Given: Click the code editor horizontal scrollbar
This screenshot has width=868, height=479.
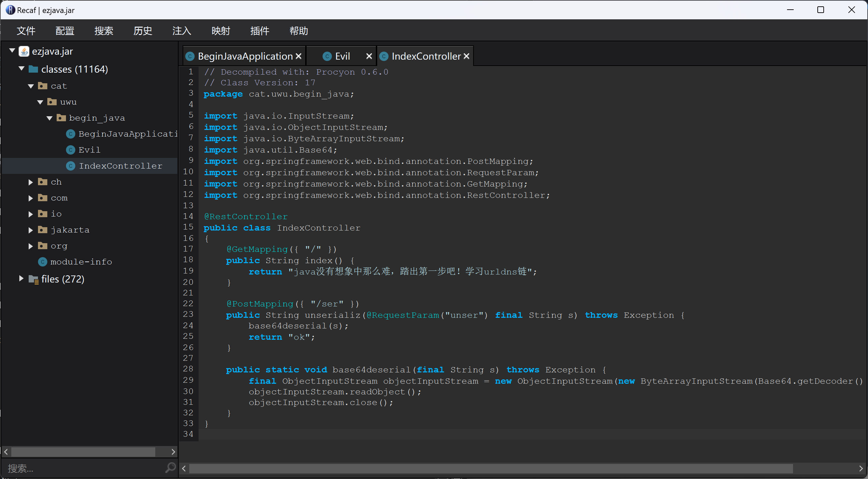Looking at the screenshot, I should [490, 468].
